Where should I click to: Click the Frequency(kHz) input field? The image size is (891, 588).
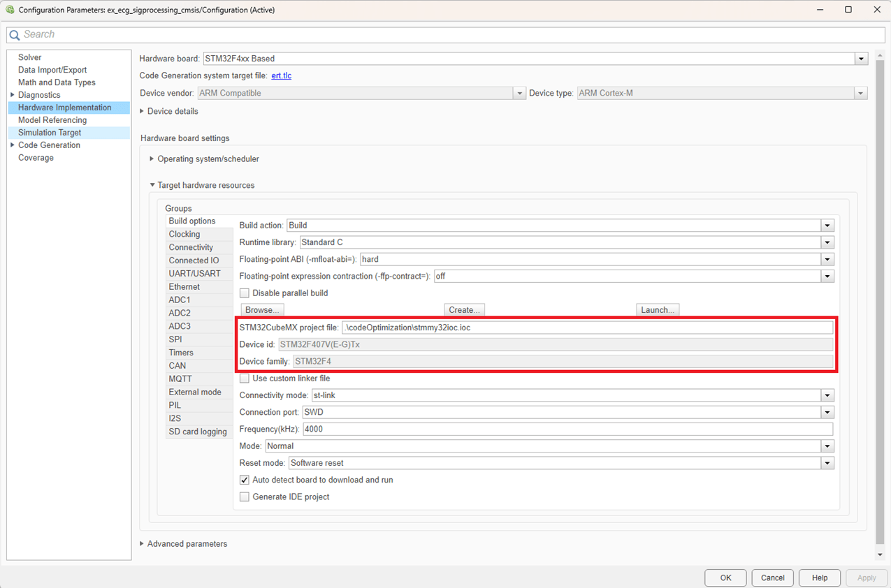[567, 429]
